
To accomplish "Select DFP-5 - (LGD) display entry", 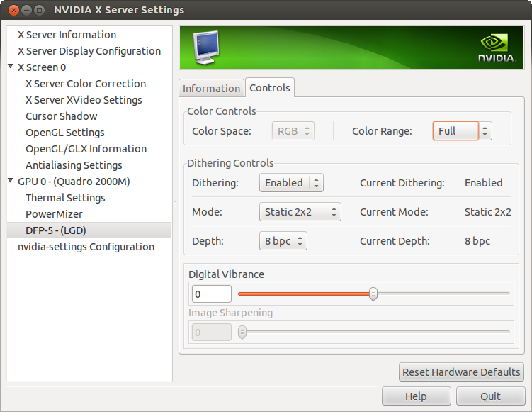I will pos(89,230).
